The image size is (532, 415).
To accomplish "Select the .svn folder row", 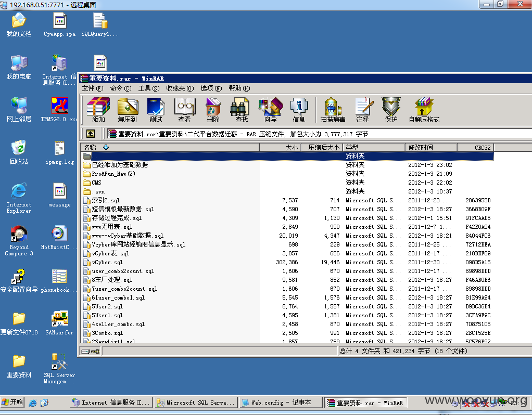I will (x=287, y=191).
